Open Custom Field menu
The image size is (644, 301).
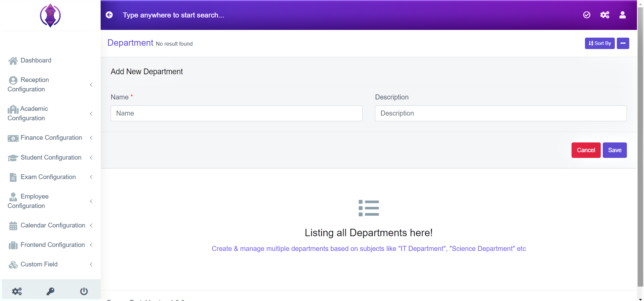tap(50, 264)
